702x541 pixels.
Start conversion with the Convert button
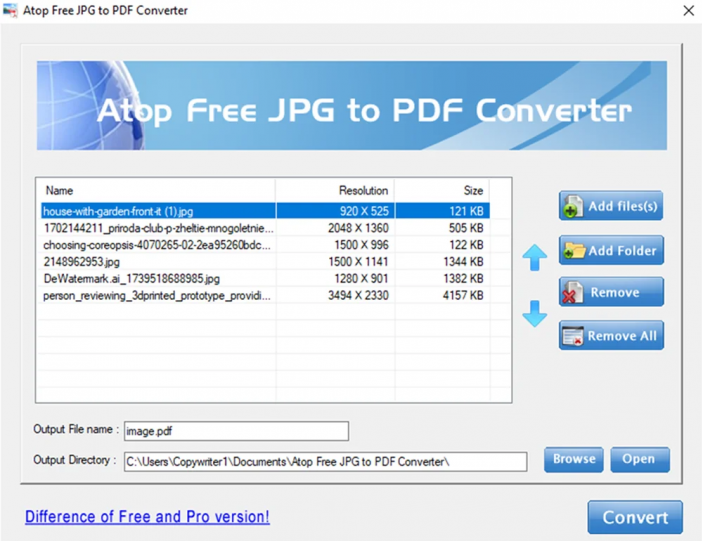[x=635, y=517]
